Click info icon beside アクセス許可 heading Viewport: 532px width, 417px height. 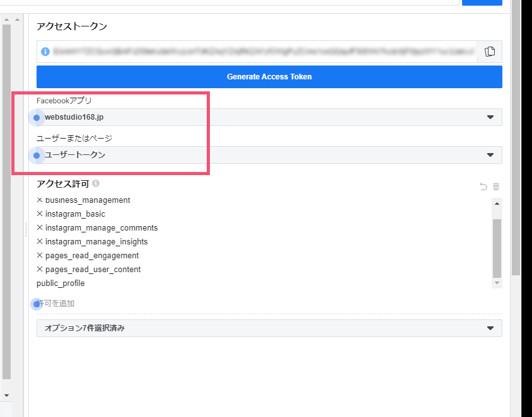[x=96, y=183]
